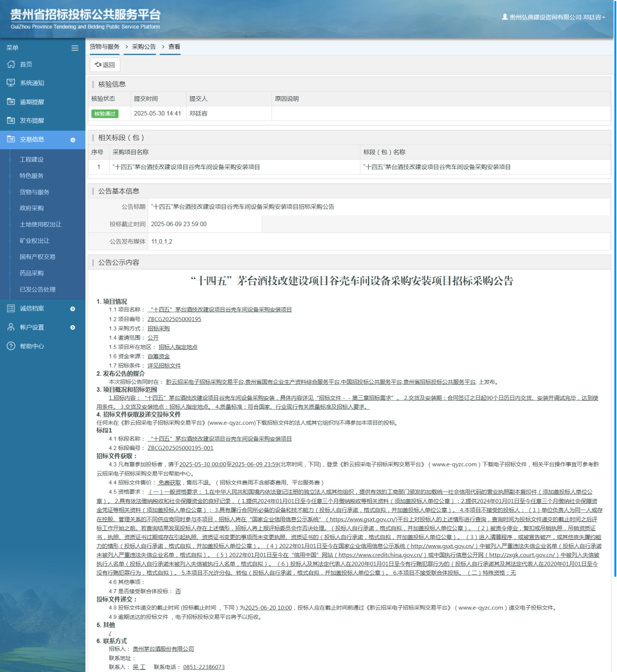The image size is (617, 672).
Task: Expand the 帐户设置 menu section
Action: click(71, 327)
